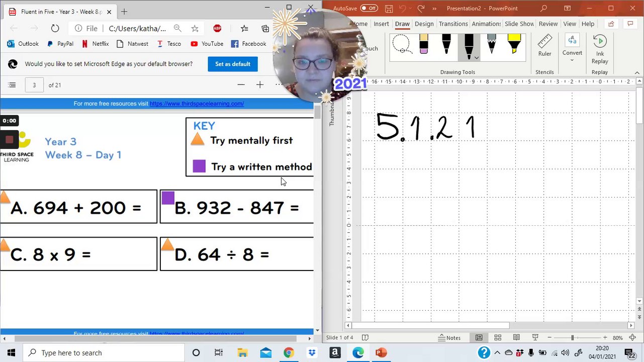
Task: Open the Help tab
Action: tap(588, 24)
